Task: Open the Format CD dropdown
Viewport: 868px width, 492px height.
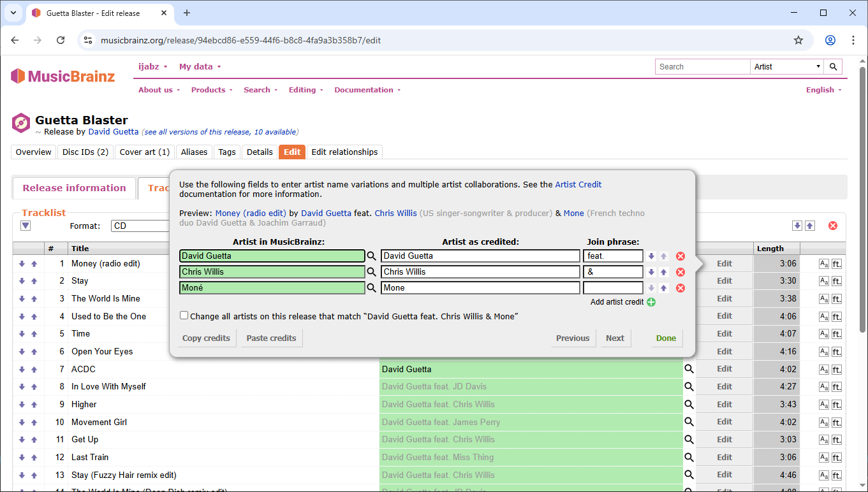Action: 140,226
